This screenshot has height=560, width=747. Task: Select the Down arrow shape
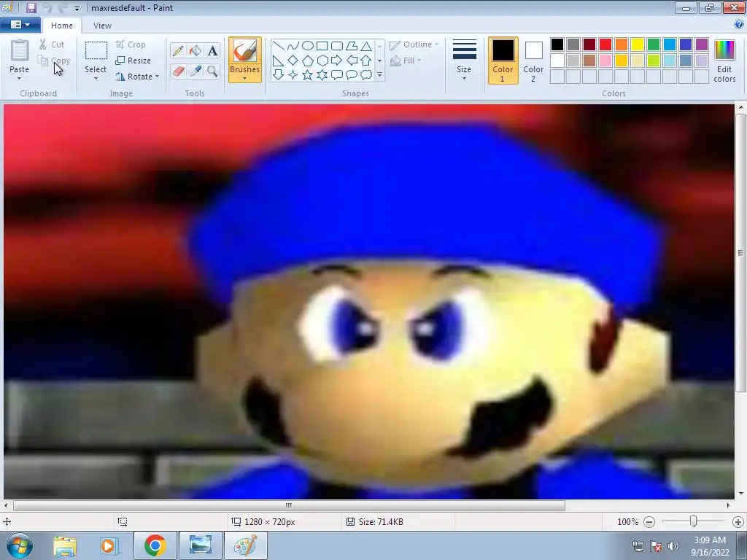click(x=278, y=75)
